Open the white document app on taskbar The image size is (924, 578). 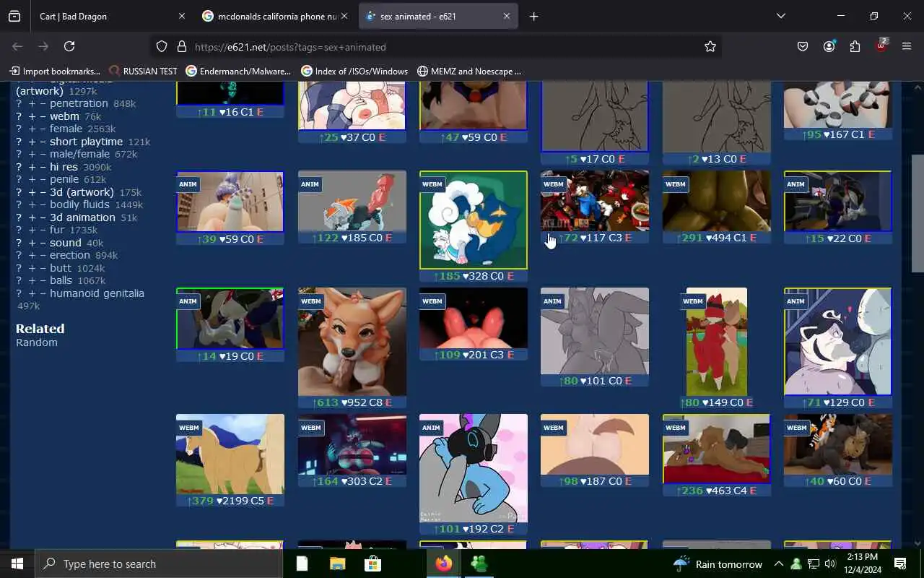tap(302, 564)
